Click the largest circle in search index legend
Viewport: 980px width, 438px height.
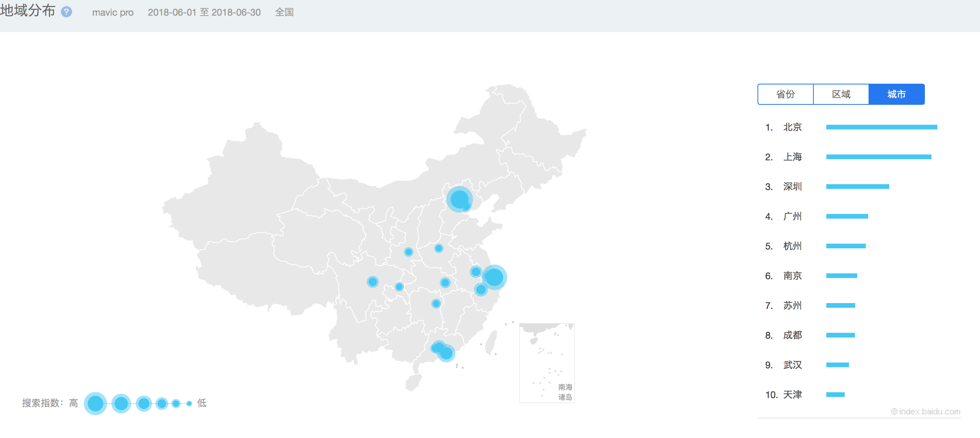click(x=95, y=403)
